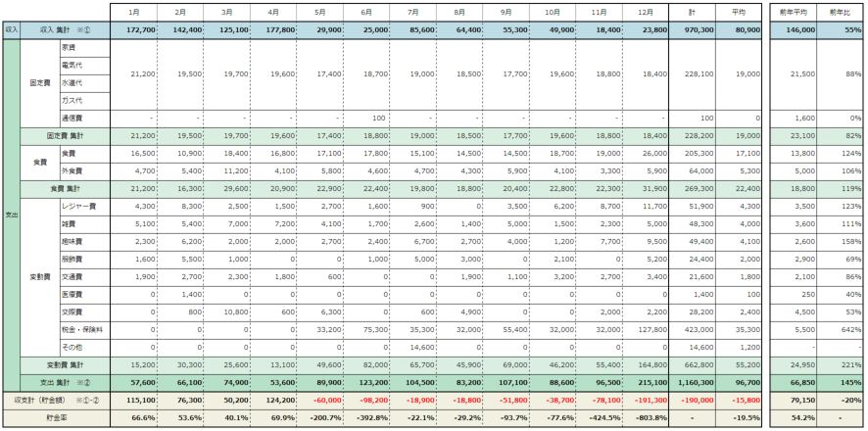Click その他 cell 14,600 under 7月
The image size is (868, 431).
tap(412, 348)
